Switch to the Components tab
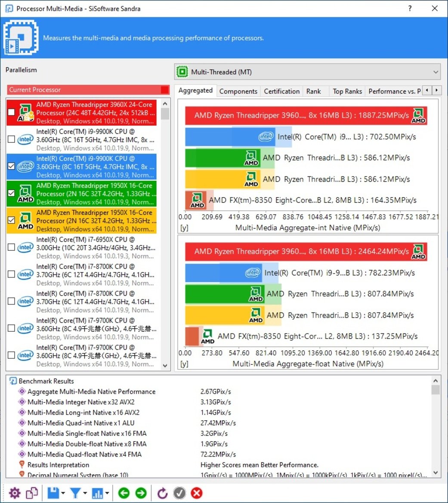Viewport: 448px width, 503px height. pyautogui.click(x=238, y=91)
